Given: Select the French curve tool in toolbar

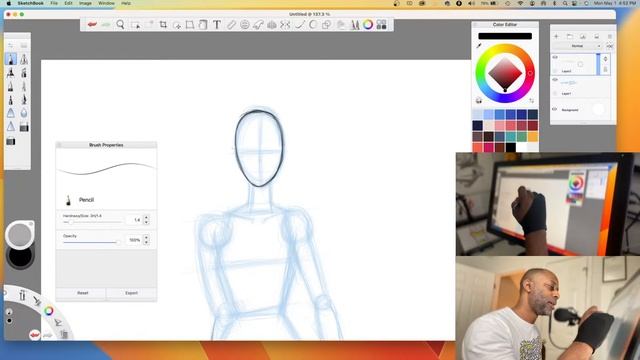Looking at the screenshot, I should coord(258,24).
